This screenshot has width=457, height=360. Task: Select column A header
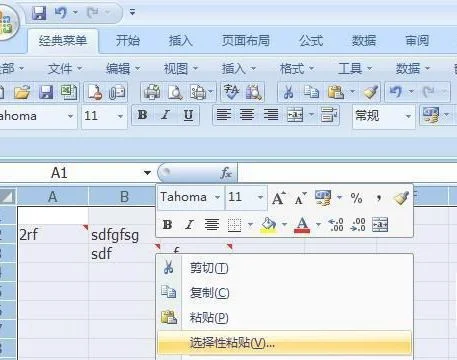pos(53,197)
